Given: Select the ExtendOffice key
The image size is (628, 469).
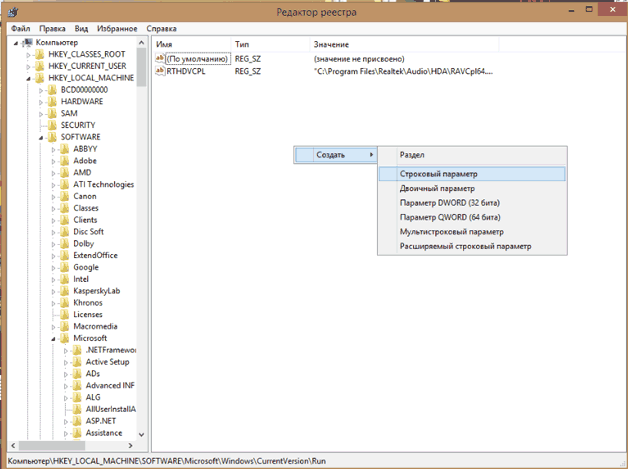Looking at the screenshot, I should tap(95, 255).
